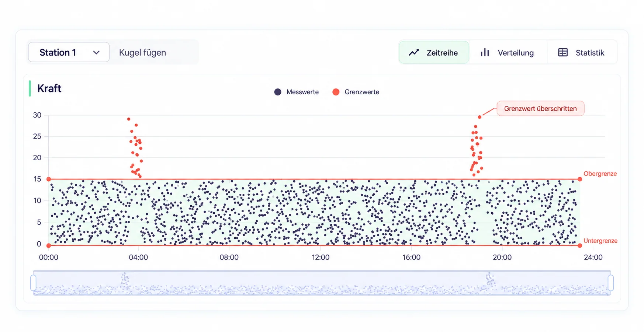
Task: Click the right handle of range slider
Action: (611, 283)
